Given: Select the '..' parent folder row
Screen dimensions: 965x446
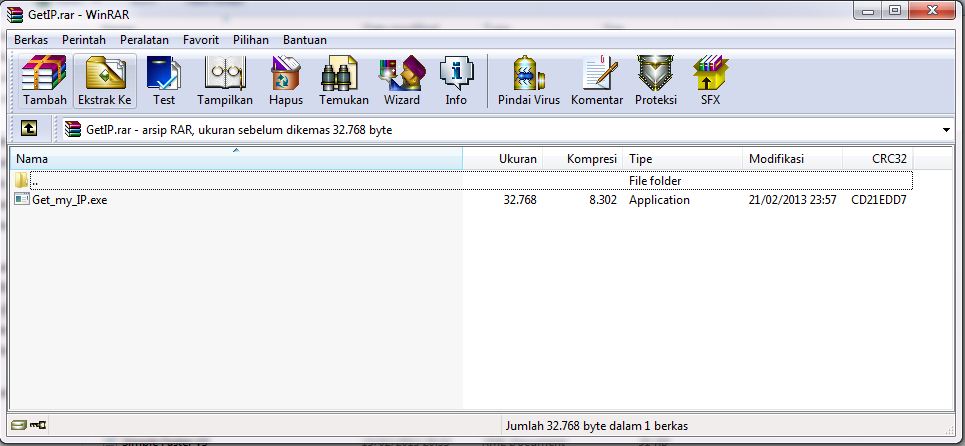Looking at the screenshot, I should tap(462, 180).
